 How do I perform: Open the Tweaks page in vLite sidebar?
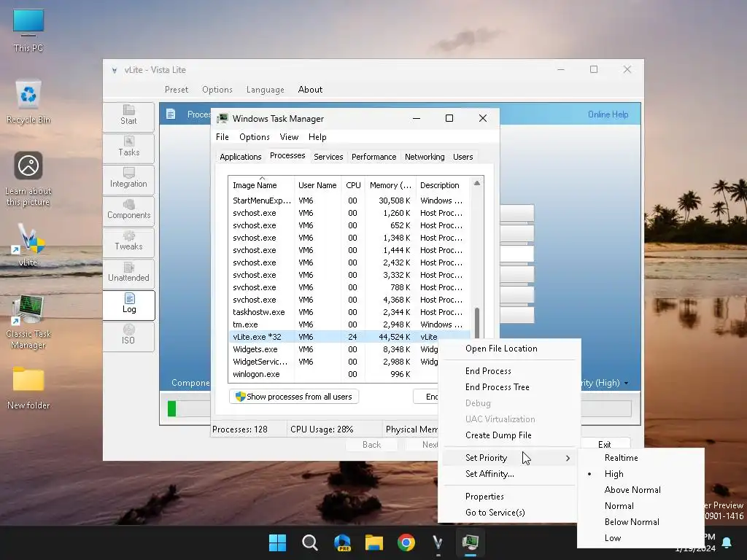click(x=128, y=242)
